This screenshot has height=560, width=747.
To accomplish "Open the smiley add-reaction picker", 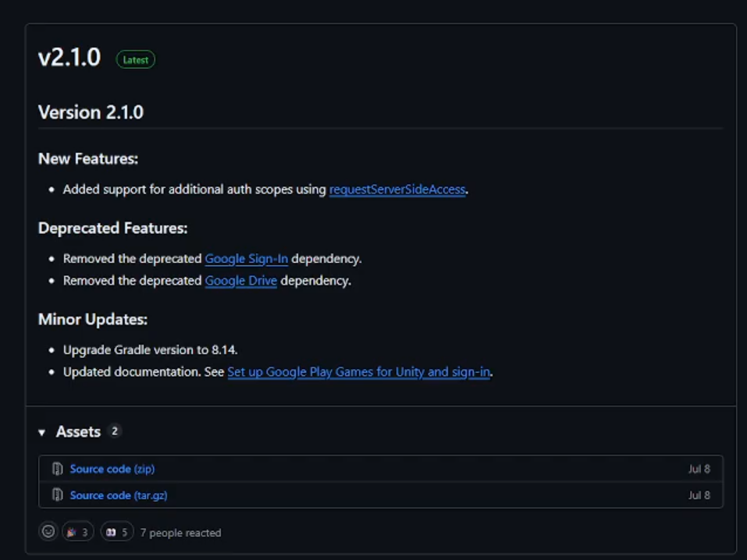I will 48,531.
